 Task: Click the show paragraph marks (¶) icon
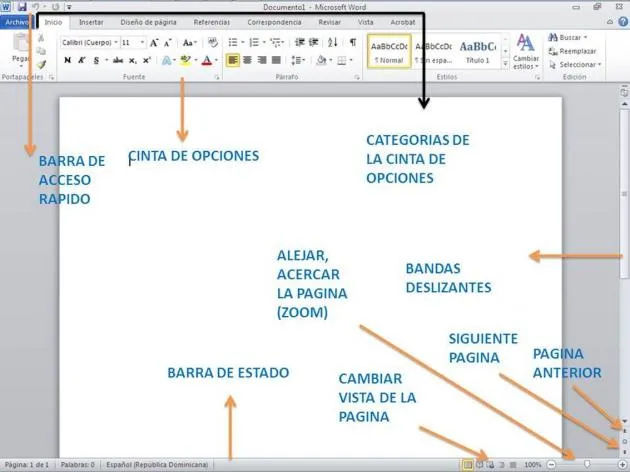tap(352, 42)
